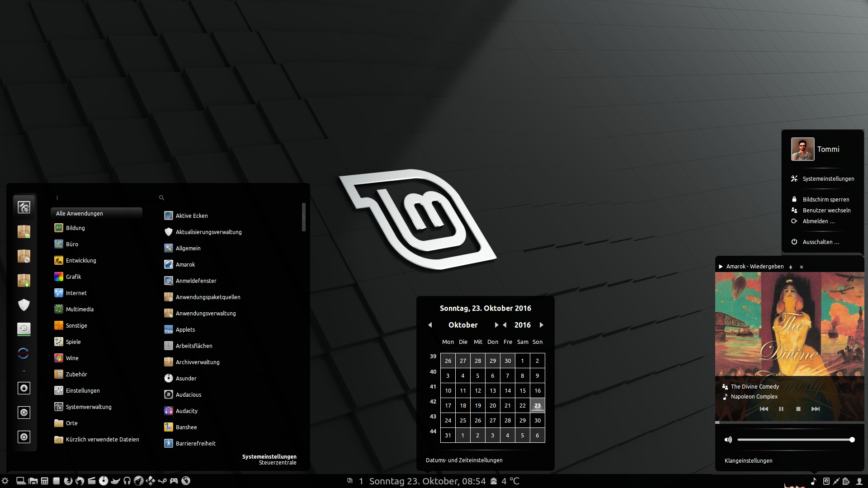Pause playback in Amarok applet
The width and height of the screenshot is (868, 488).
coord(781,409)
